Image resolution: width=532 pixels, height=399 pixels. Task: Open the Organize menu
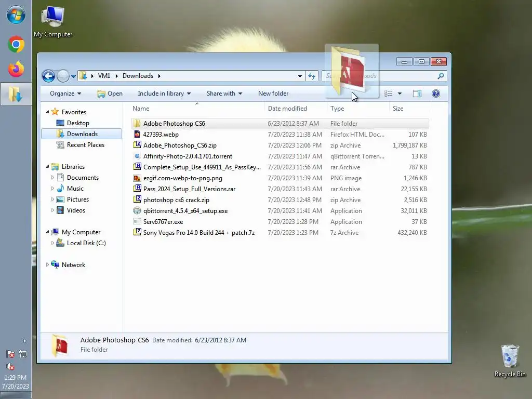[65, 94]
